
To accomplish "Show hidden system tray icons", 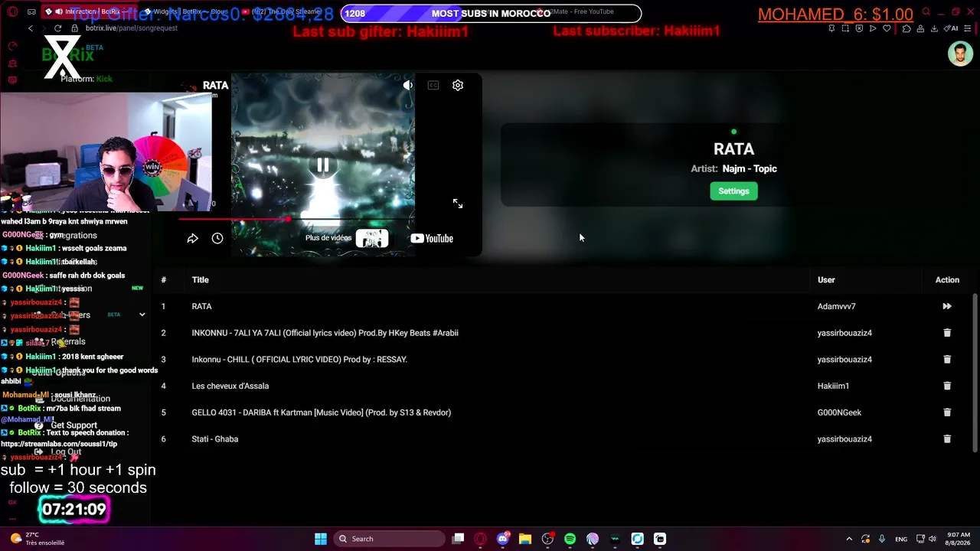I will point(849,539).
